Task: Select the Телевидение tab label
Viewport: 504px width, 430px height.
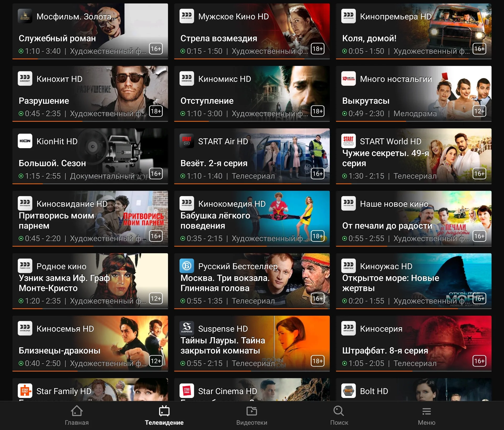Action: 164,423
